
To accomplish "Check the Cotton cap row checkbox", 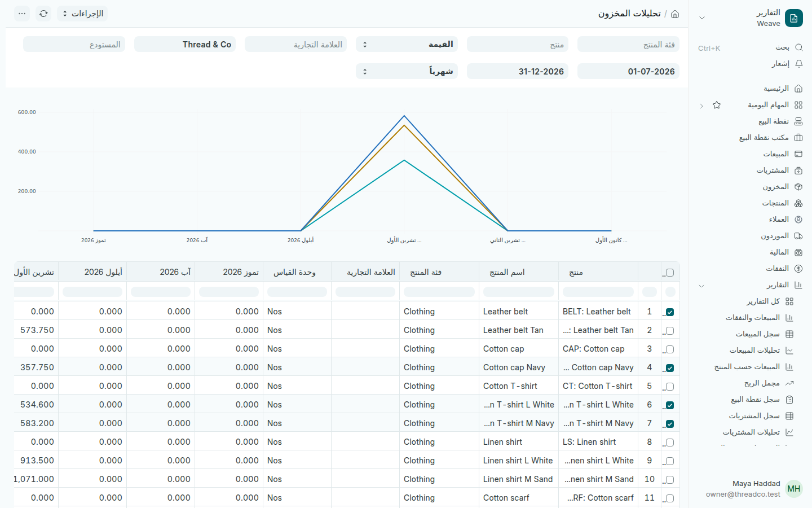I will 670,349.
